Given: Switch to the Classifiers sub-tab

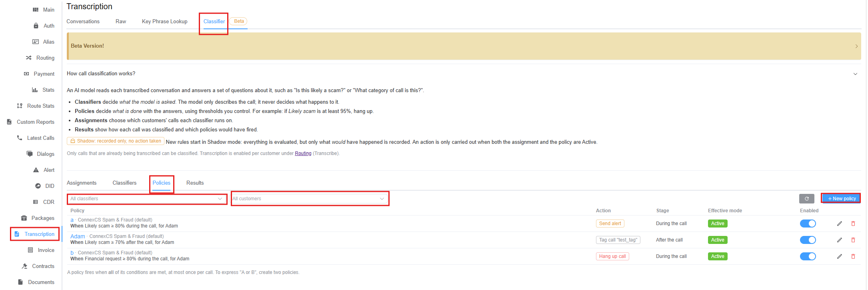Looking at the screenshot, I should point(124,183).
